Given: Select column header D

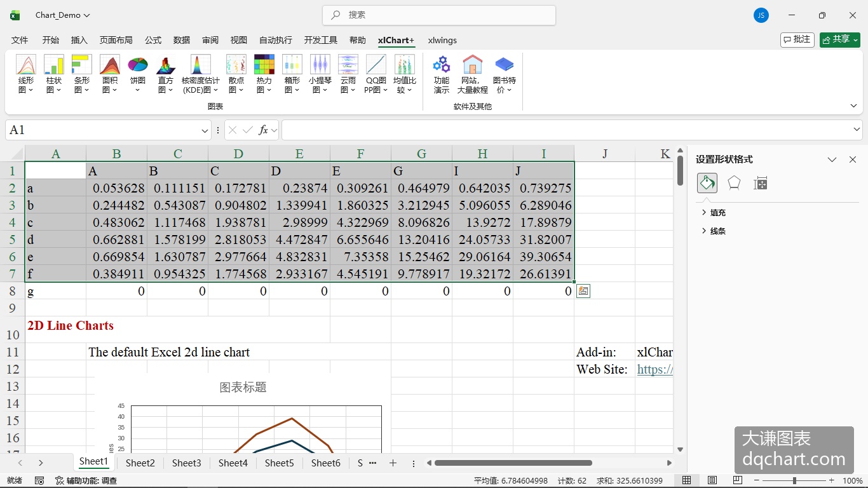Looking at the screenshot, I should pos(238,154).
